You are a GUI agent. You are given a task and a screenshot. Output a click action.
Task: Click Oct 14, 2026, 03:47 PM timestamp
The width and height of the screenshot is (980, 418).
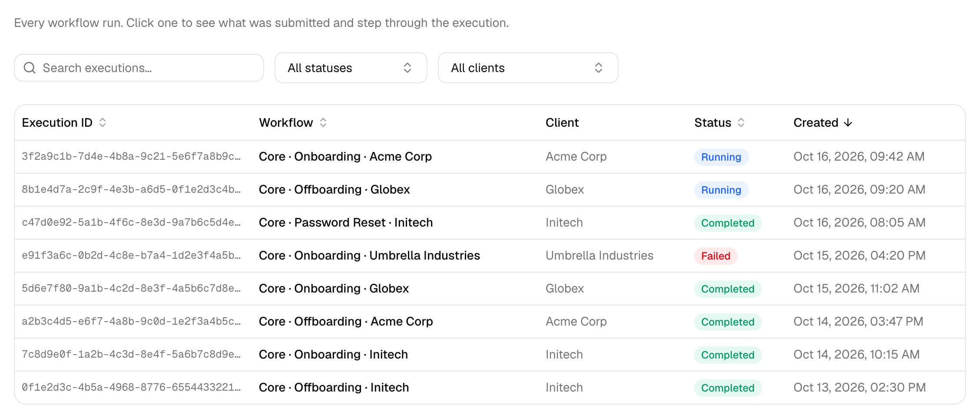click(x=858, y=321)
